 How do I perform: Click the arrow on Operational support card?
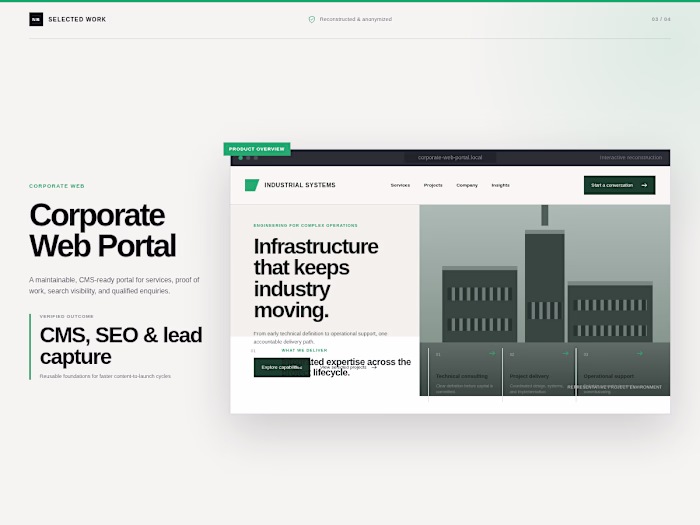tap(640, 353)
